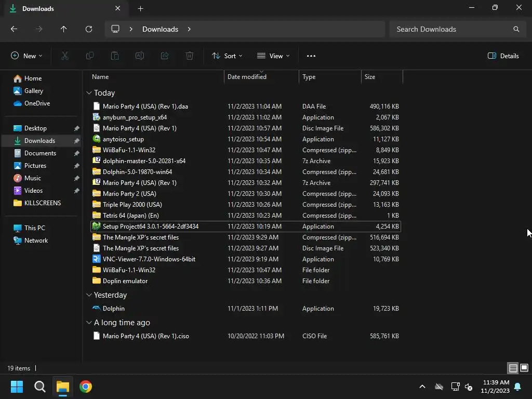This screenshot has width=532, height=399.
Task: Sort by Size column header
Action: (382, 77)
